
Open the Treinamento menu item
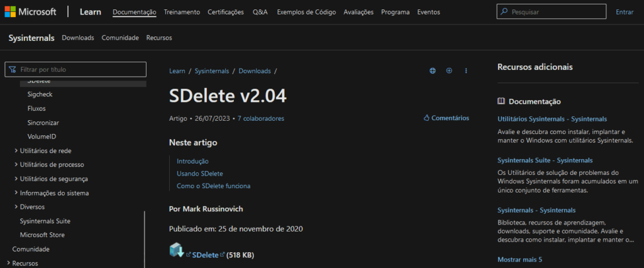[182, 12]
